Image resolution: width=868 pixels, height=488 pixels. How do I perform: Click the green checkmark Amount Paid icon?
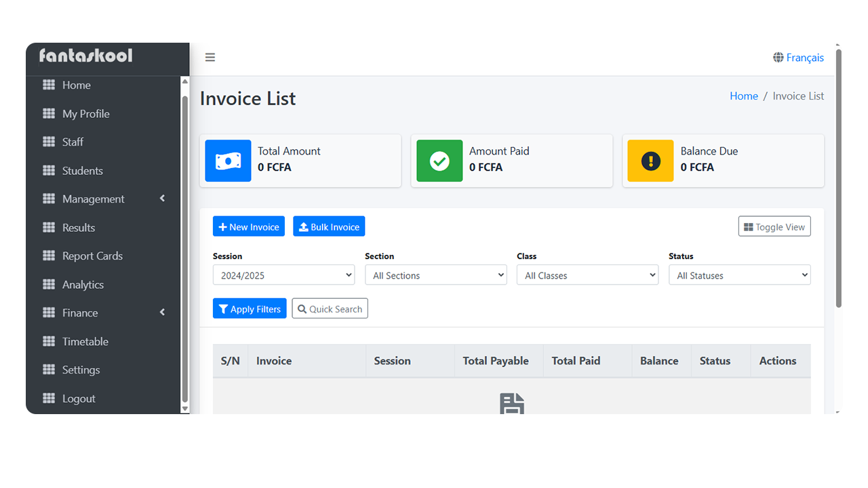[x=439, y=161]
